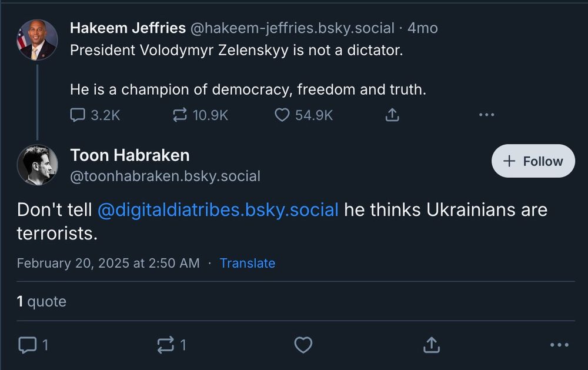
Task: Open the @digitaldiatribes.bsky.social mention
Action: 218,210
